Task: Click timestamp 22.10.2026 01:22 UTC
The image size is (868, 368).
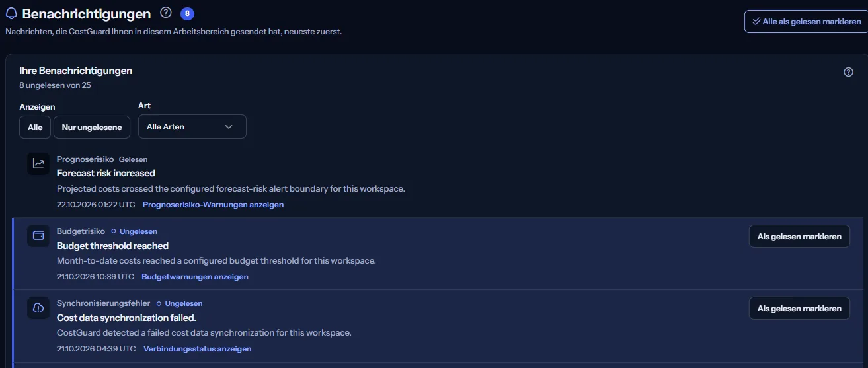Action: pos(96,205)
